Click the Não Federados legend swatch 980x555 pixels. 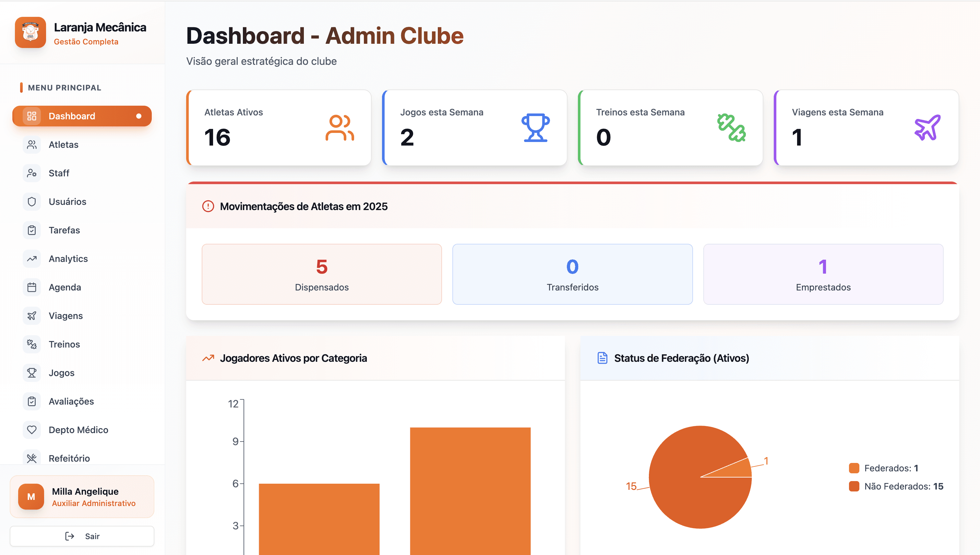854,486
